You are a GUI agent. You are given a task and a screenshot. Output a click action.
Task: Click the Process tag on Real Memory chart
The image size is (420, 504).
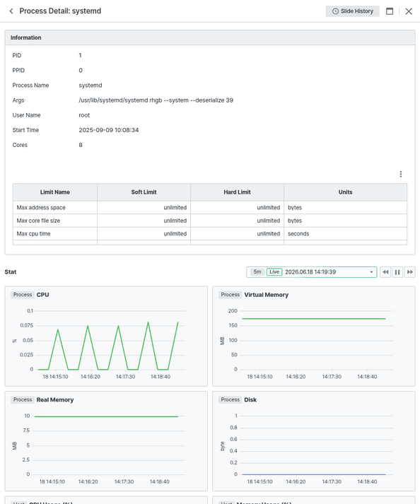click(23, 400)
